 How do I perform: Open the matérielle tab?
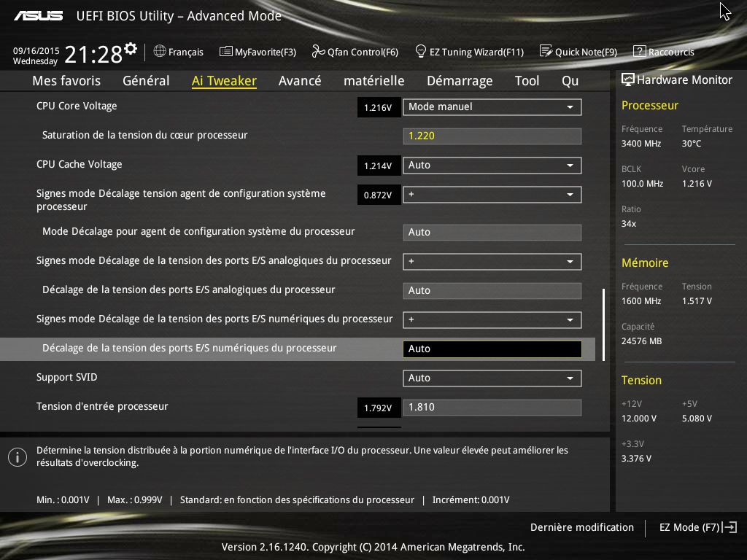374,81
